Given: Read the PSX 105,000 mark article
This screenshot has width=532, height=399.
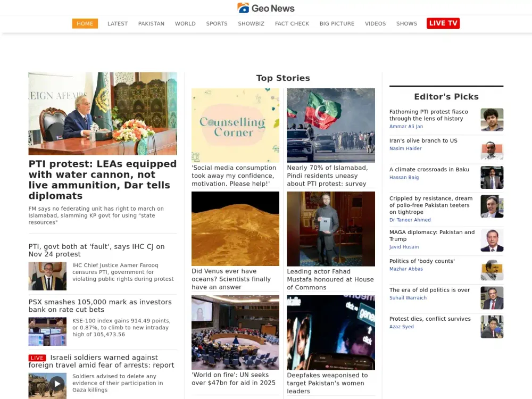Looking at the screenshot, I should tap(100, 305).
